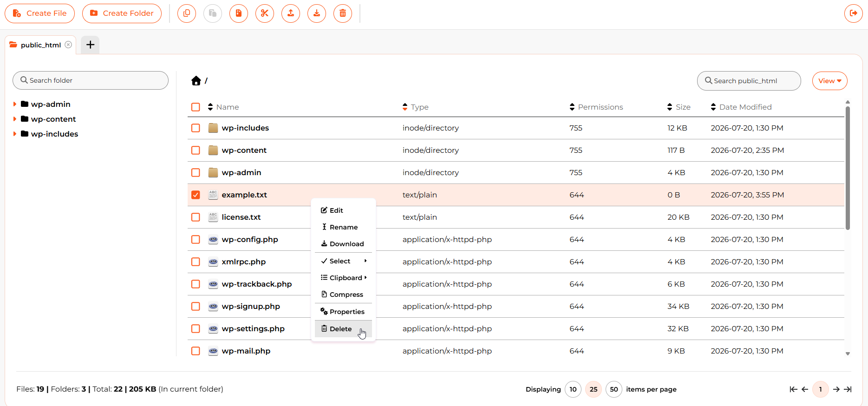Check the wp-mail.php row checkbox
Screen dimensions: 868x406
[196, 351]
